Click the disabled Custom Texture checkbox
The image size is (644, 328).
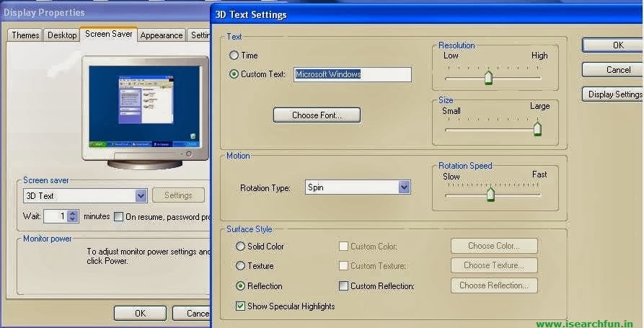click(343, 266)
